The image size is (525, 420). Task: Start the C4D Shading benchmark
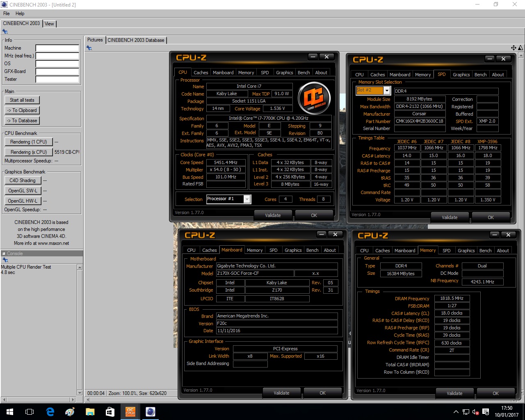(23, 180)
